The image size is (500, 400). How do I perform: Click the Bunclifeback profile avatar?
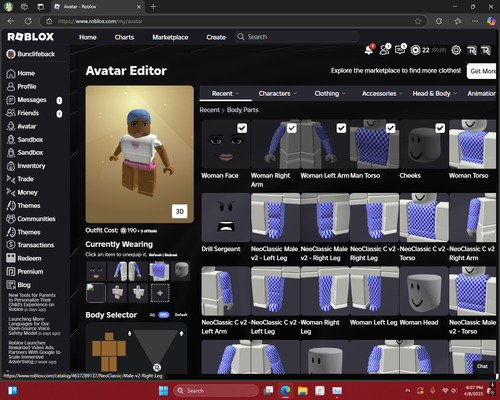(x=11, y=54)
